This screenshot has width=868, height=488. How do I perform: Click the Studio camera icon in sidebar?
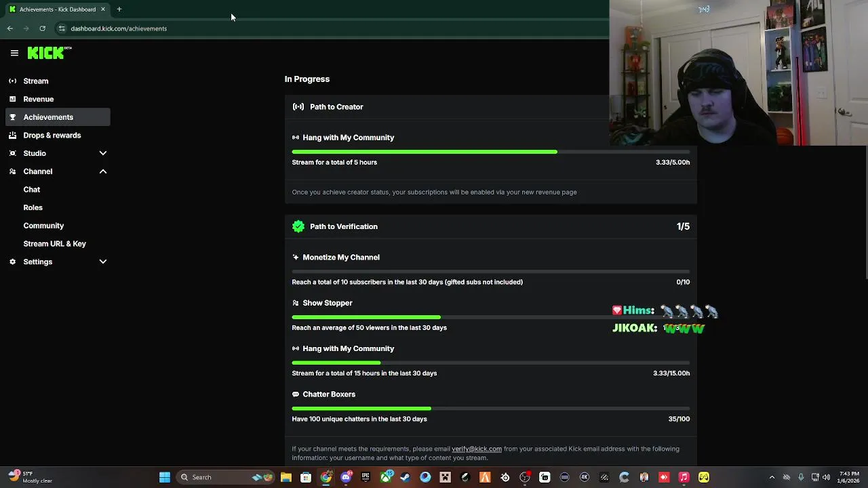click(x=12, y=153)
